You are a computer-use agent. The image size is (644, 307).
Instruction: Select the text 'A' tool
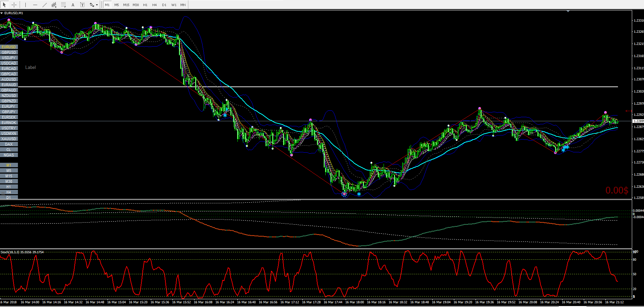73,5
